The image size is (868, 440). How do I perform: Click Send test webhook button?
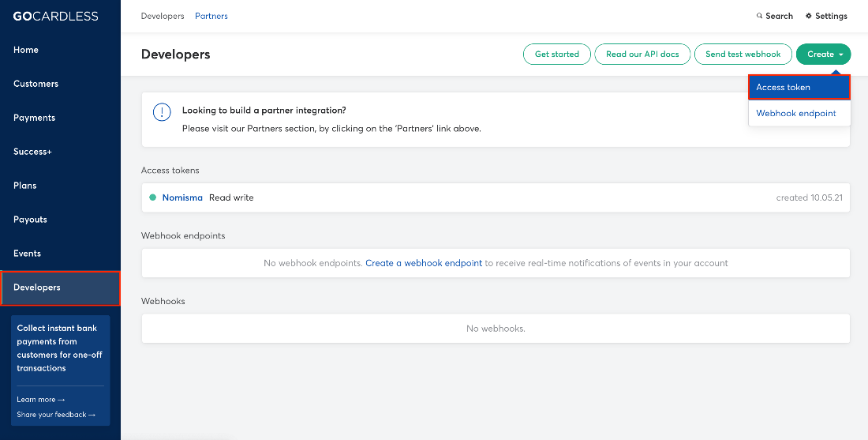743,54
